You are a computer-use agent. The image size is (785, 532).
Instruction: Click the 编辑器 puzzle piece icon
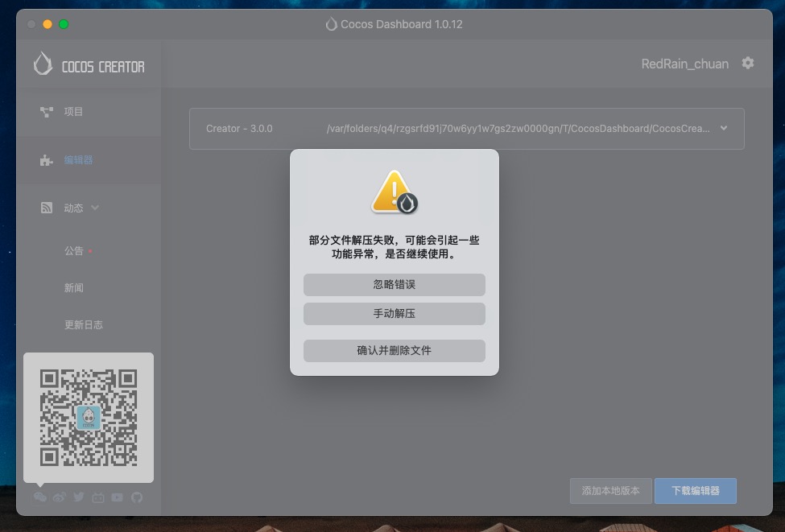[x=47, y=160]
